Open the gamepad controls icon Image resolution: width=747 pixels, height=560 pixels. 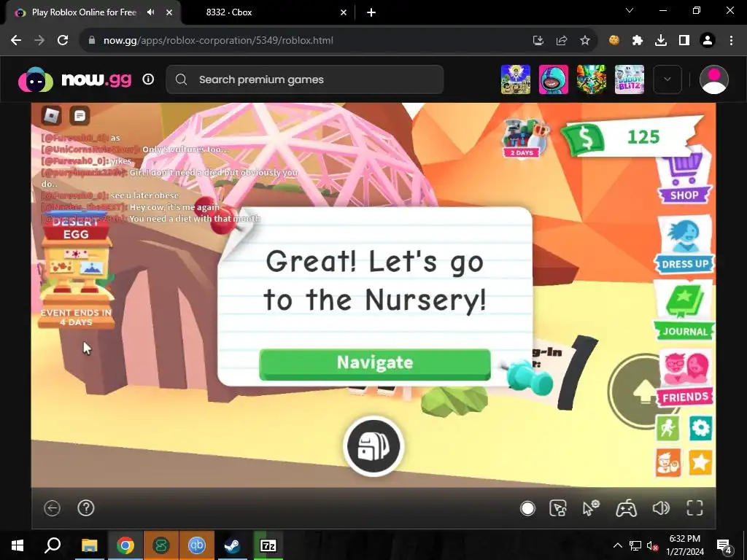626,508
